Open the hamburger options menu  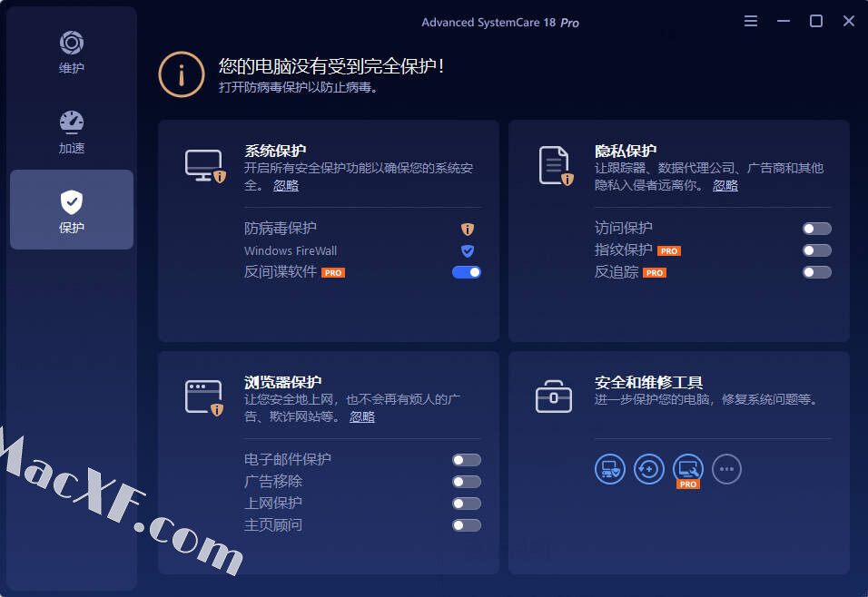coord(751,21)
